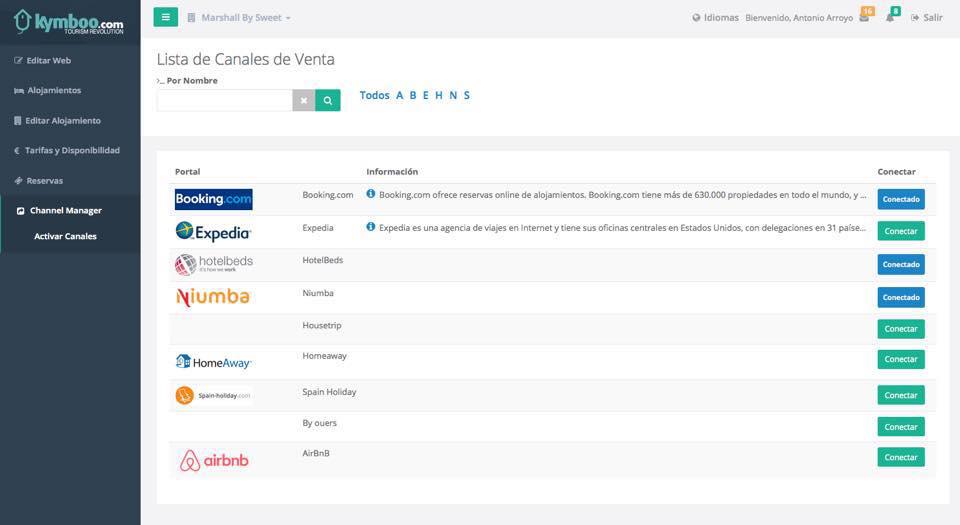The height and width of the screenshot is (525, 960).
Task: Click Conectado button for HotelBeds
Action: click(901, 264)
